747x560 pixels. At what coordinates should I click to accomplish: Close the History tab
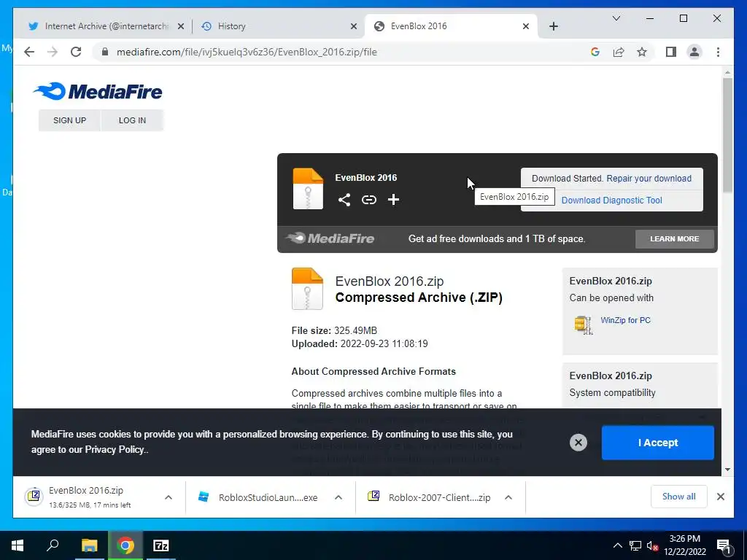coord(354,26)
